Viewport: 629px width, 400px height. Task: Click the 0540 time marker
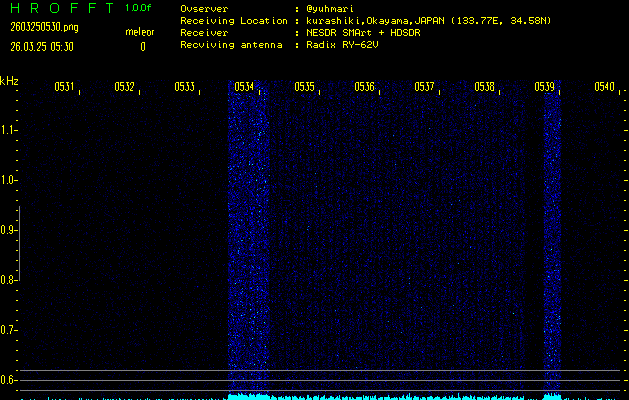[x=604, y=87]
